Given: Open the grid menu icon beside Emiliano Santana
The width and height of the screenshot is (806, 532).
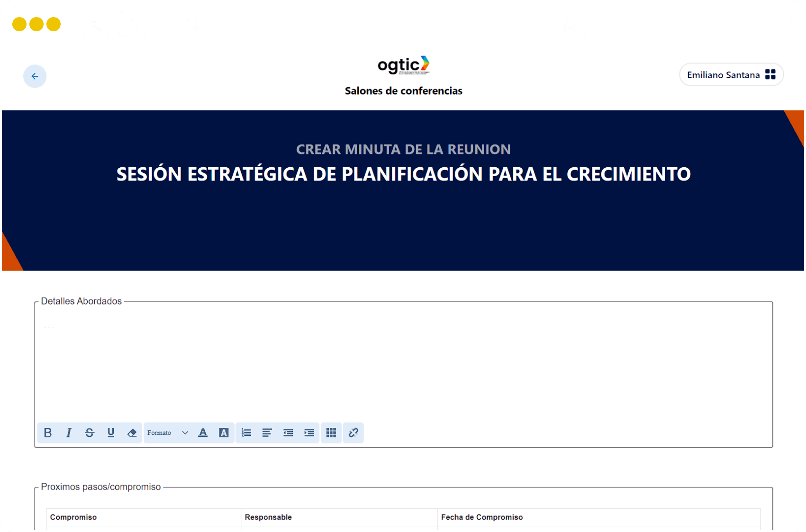Looking at the screenshot, I should [x=770, y=74].
